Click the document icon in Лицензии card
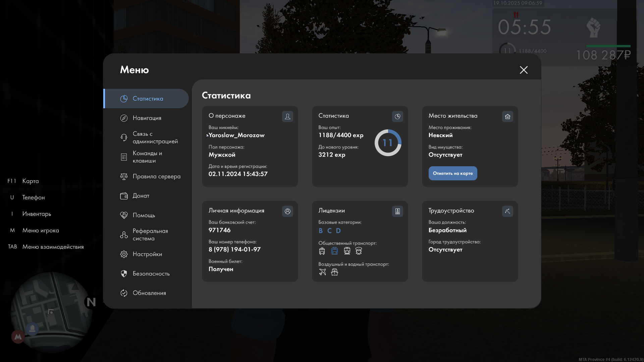The image size is (644, 362). pos(397,211)
